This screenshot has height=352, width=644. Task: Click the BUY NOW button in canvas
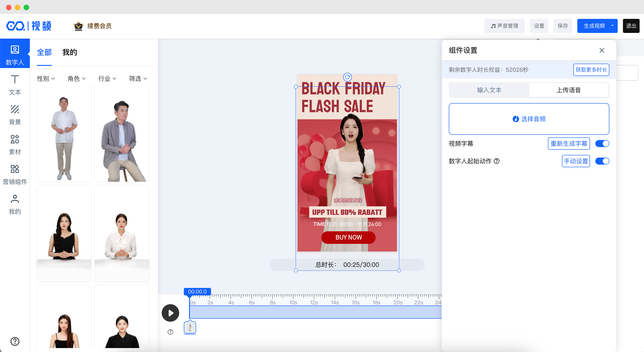pyautogui.click(x=348, y=237)
